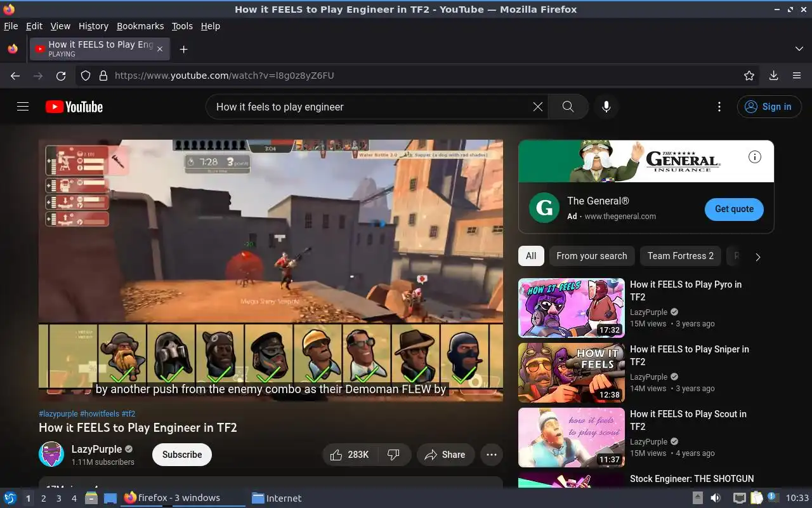The width and height of the screenshot is (812, 508).
Task: Open How it FEELS to Play Pyro title
Action: (x=686, y=291)
